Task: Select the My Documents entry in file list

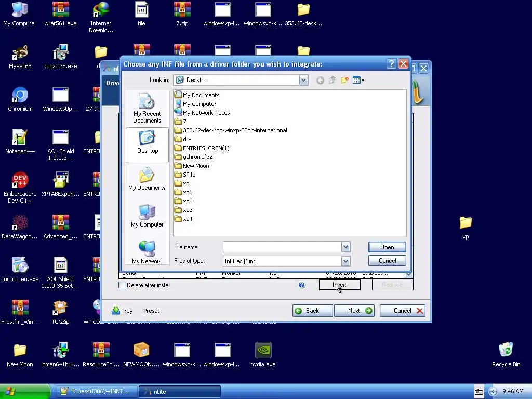Action: [197, 95]
